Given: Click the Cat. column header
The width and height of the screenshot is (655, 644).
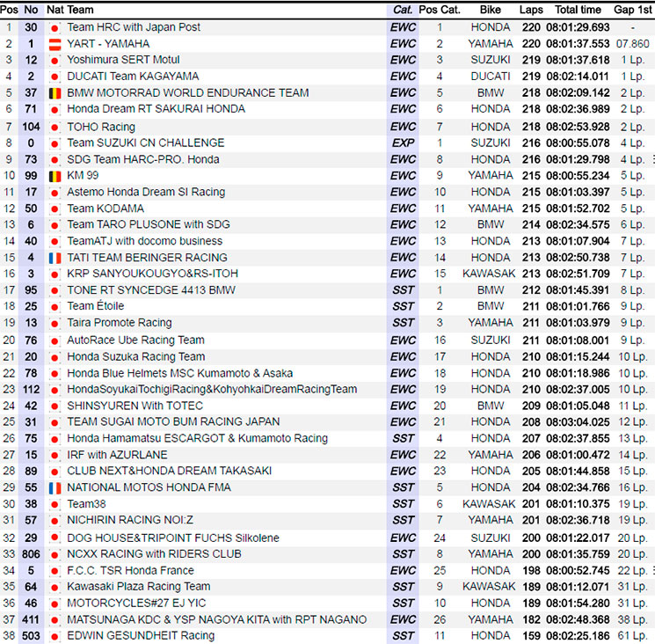Looking at the screenshot, I should [x=403, y=10].
